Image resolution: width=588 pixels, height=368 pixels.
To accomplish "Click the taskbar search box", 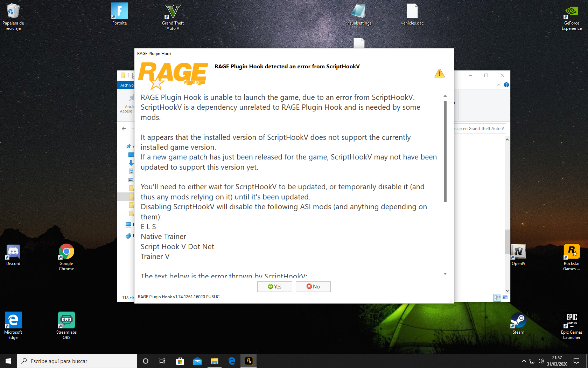I will [77, 361].
